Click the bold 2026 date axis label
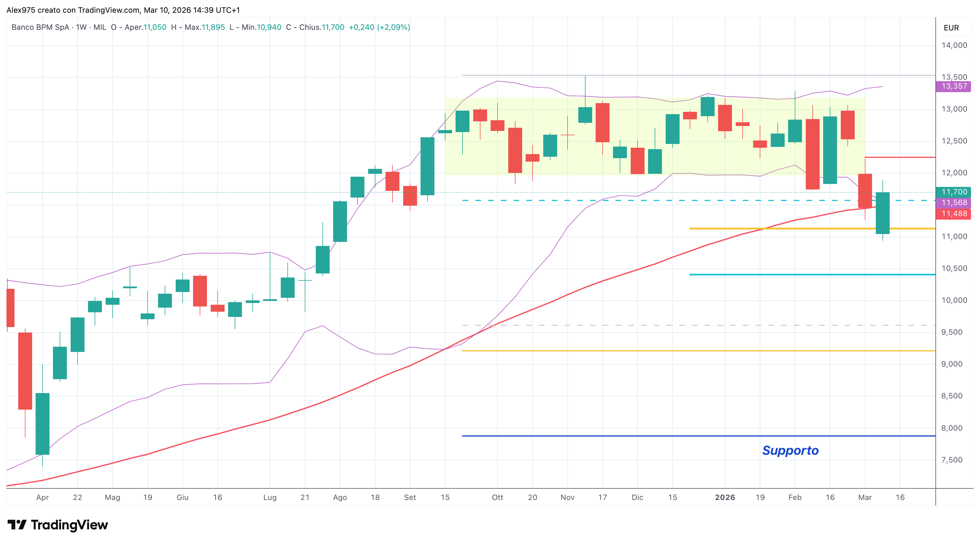 click(725, 497)
